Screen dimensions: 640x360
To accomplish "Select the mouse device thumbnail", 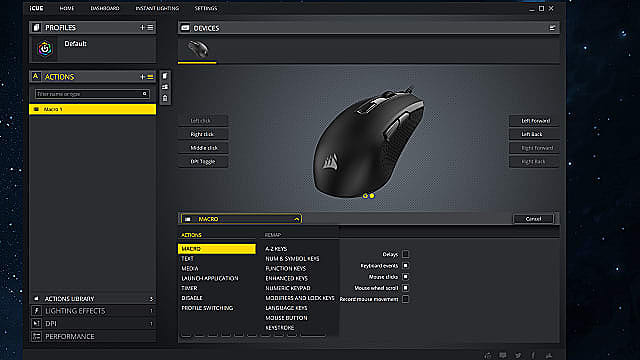I will coord(197,49).
